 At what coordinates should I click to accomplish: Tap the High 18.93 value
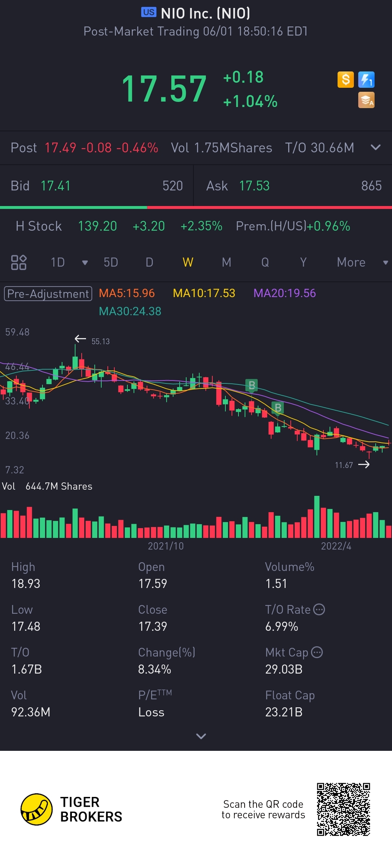(26, 584)
